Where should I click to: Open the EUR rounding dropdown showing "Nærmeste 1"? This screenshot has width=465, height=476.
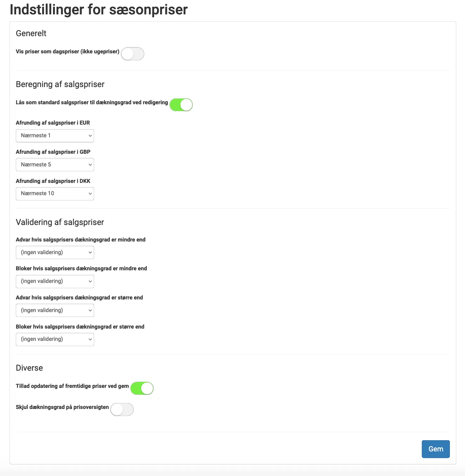coord(55,135)
